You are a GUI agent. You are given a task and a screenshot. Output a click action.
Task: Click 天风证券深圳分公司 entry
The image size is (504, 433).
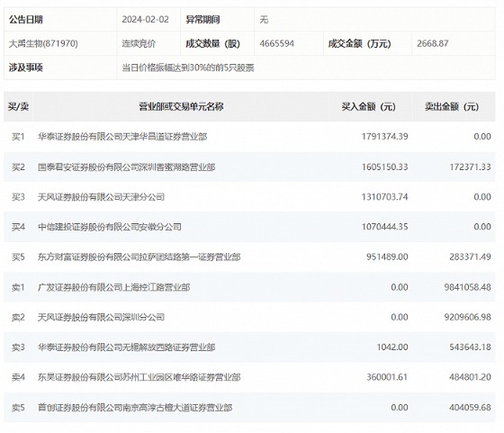(x=101, y=317)
